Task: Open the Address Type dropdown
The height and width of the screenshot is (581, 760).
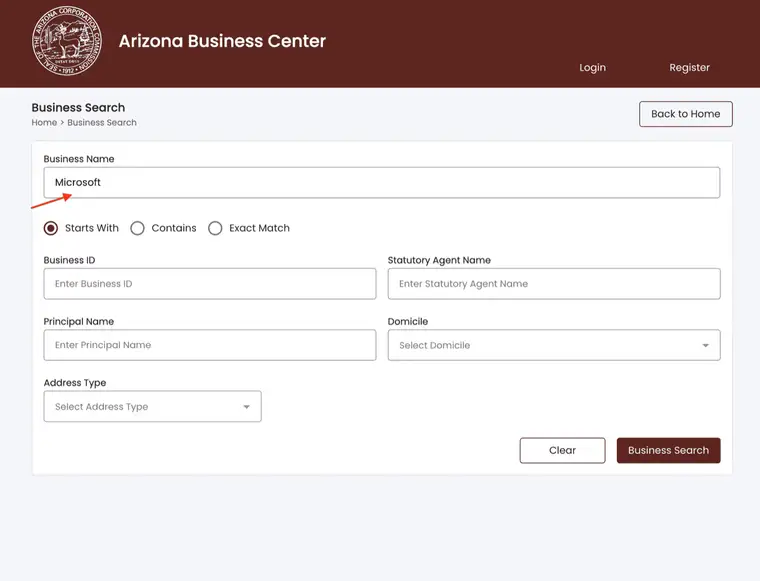Action: pyautogui.click(x=153, y=407)
